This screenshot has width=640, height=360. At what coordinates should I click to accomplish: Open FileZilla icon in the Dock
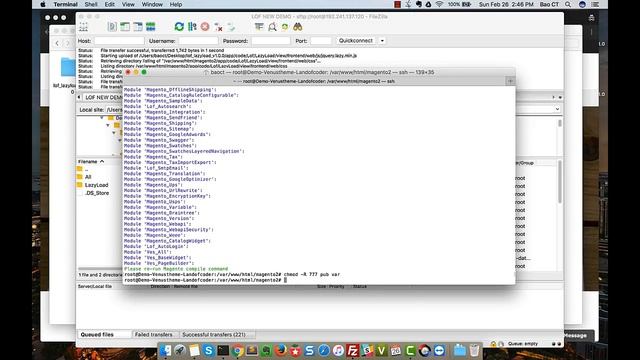coord(353,350)
